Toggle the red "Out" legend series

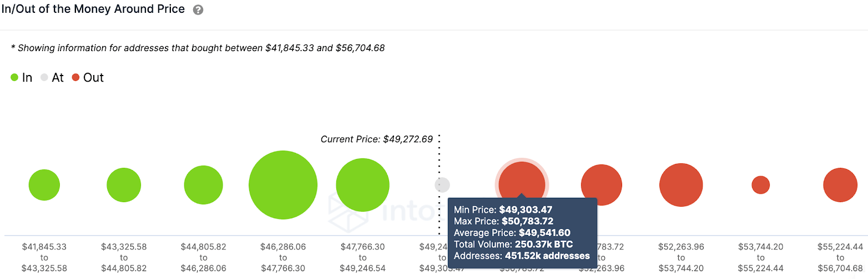click(x=88, y=78)
